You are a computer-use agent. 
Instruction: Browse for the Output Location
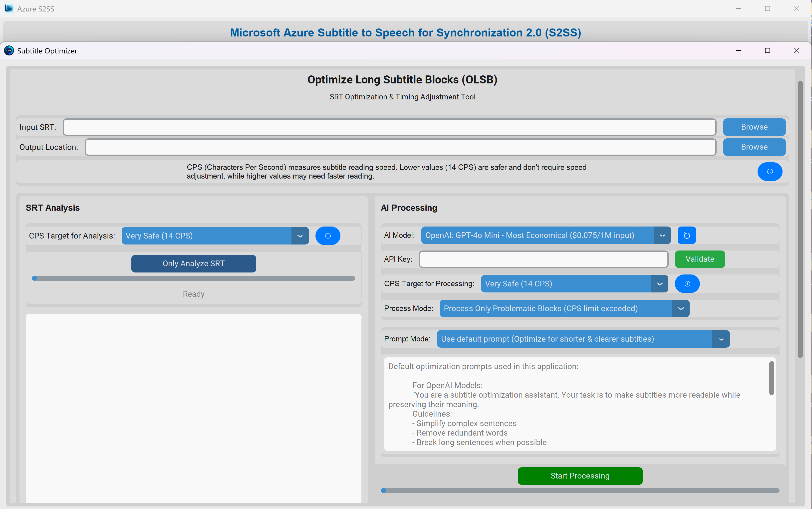tap(754, 147)
